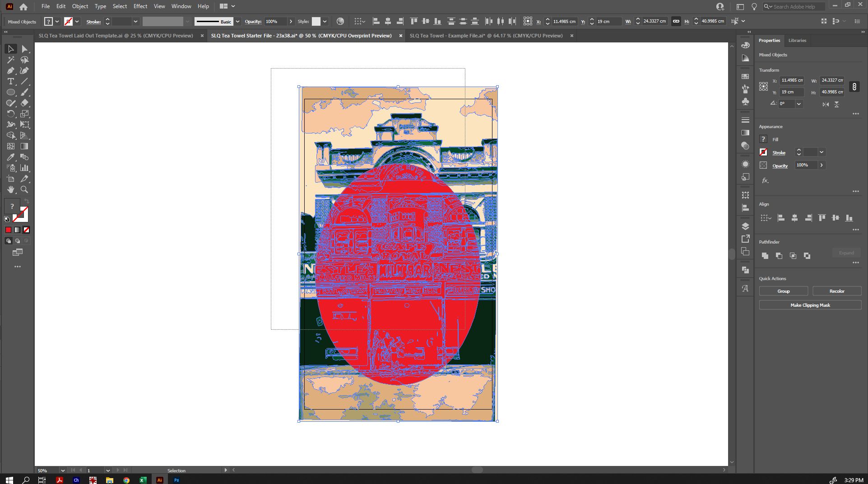This screenshot has width=868, height=484.
Task: Activate the Type tool
Action: coord(11,81)
